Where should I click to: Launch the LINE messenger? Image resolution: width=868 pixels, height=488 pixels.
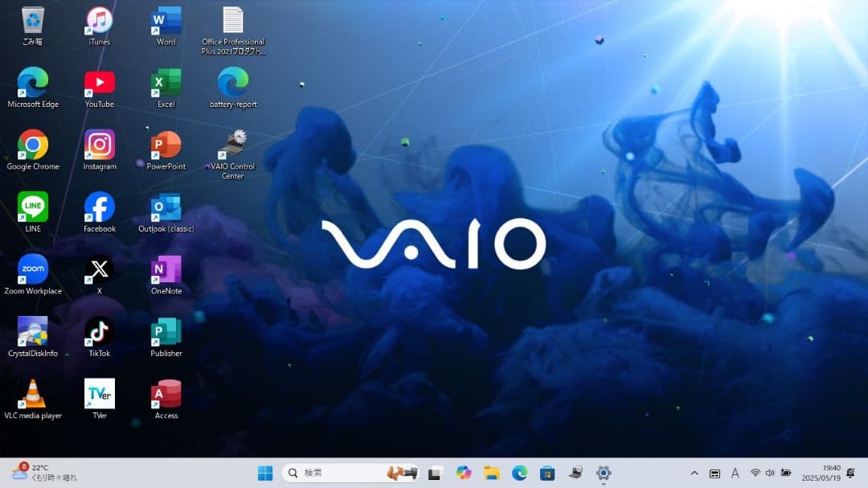pos(33,207)
